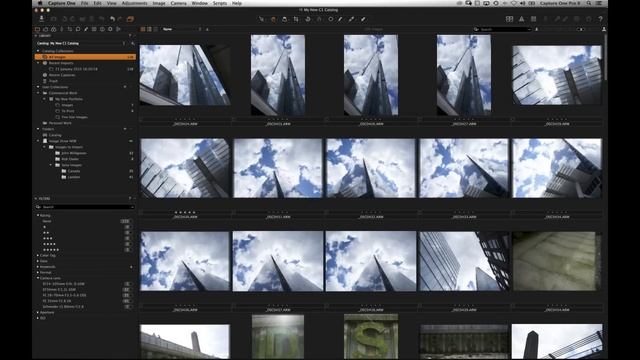Open the Apple menu

[x=40, y=3]
